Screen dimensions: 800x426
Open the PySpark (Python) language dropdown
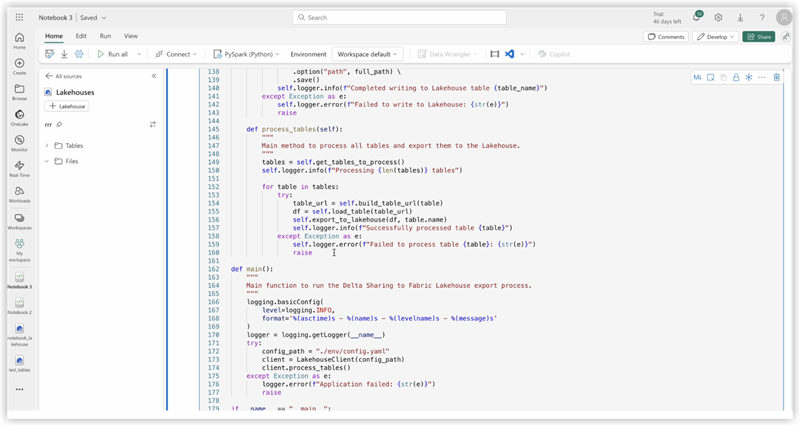[x=246, y=54]
